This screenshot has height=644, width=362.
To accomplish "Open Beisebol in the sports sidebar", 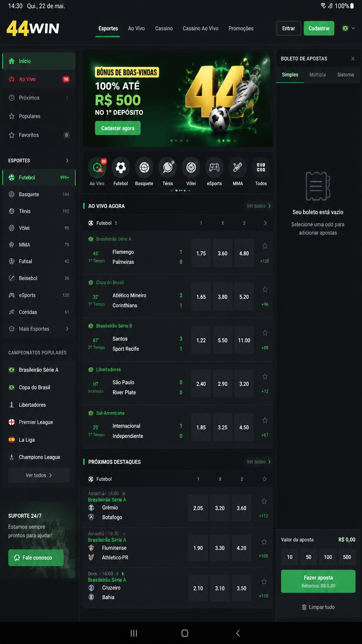I will tap(39, 278).
